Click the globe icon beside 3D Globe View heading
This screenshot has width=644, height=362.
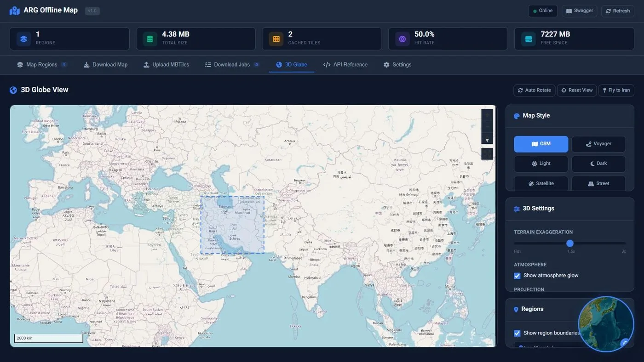(x=13, y=90)
